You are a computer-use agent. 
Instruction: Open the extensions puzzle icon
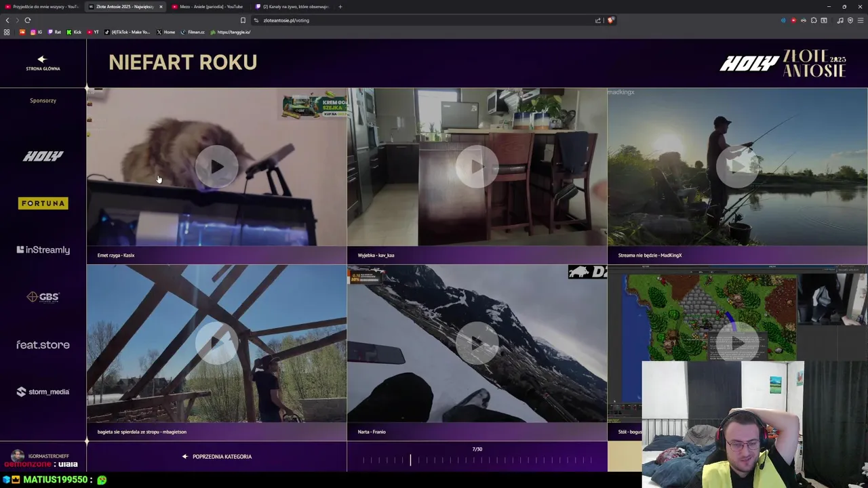pyautogui.click(x=814, y=20)
